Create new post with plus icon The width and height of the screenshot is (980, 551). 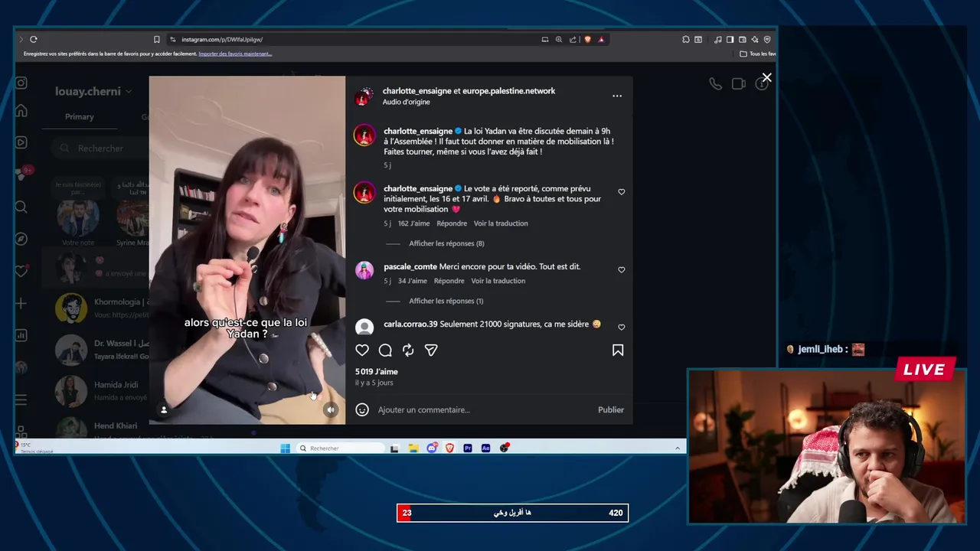pos(21,303)
